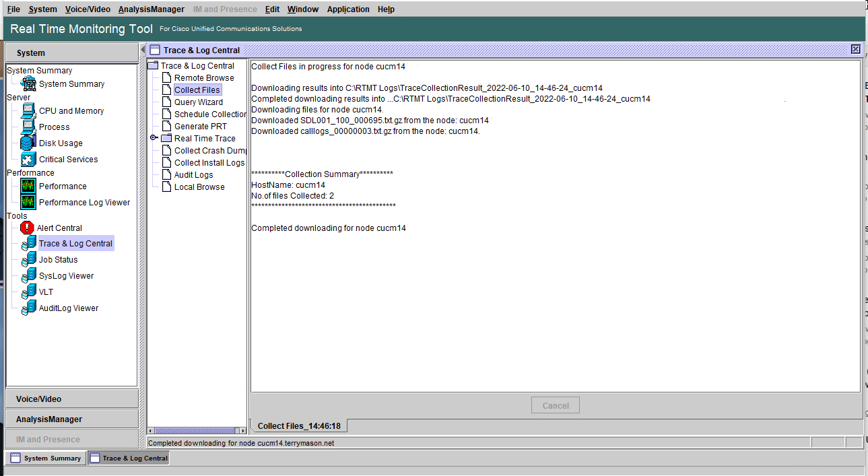Viewport: 868px width, 476px height.
Task: Open the Voice/Video menu
Action: [x=88, y=9]
